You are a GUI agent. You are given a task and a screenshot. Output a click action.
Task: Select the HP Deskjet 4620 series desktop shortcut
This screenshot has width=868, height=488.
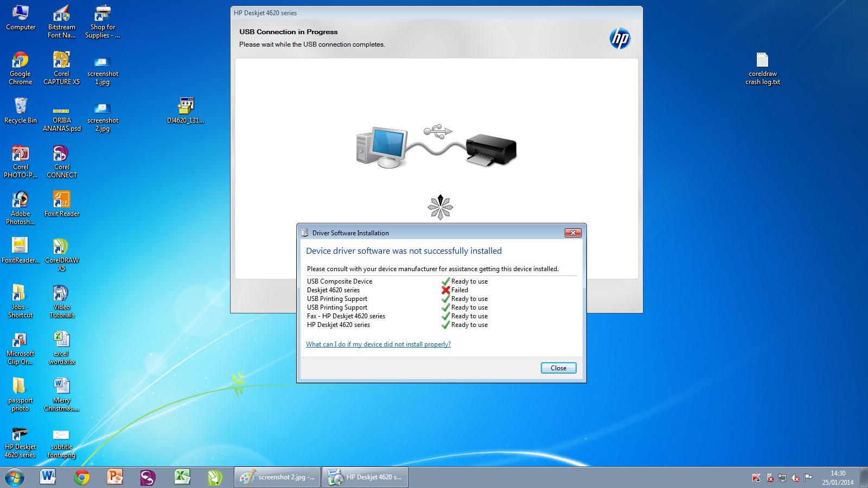(x=21, y=441)
